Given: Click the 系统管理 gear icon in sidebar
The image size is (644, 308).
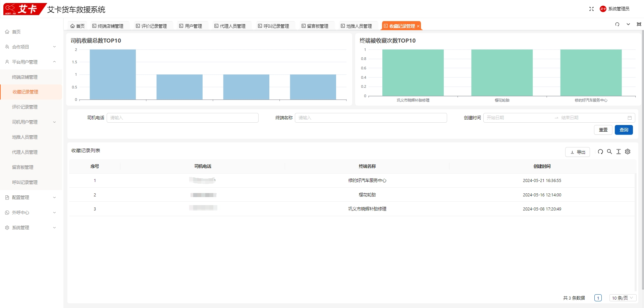Looking at the screenshot, I should (7, 228).
